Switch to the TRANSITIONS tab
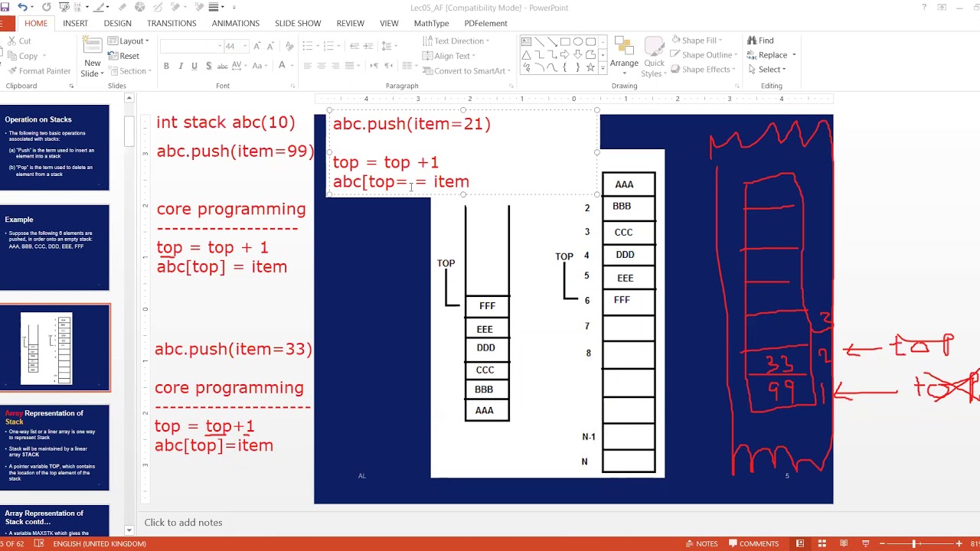 (x=171, y=23)
